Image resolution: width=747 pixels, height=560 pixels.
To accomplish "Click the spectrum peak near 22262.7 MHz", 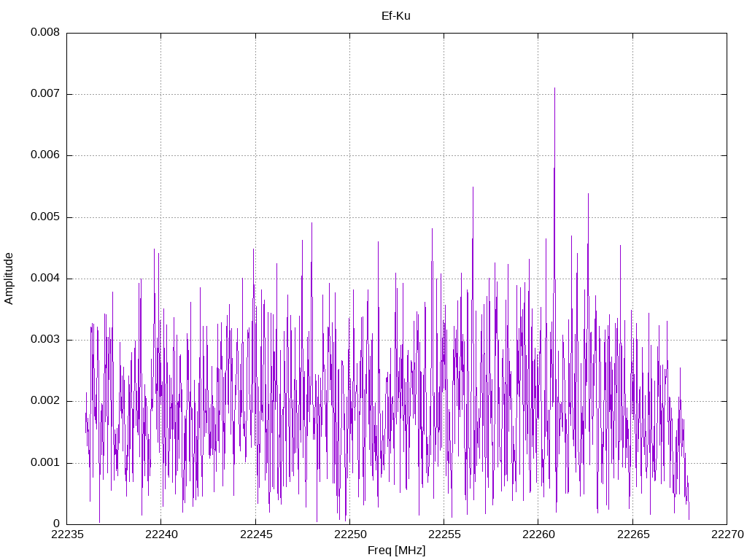I will [589, 195].
